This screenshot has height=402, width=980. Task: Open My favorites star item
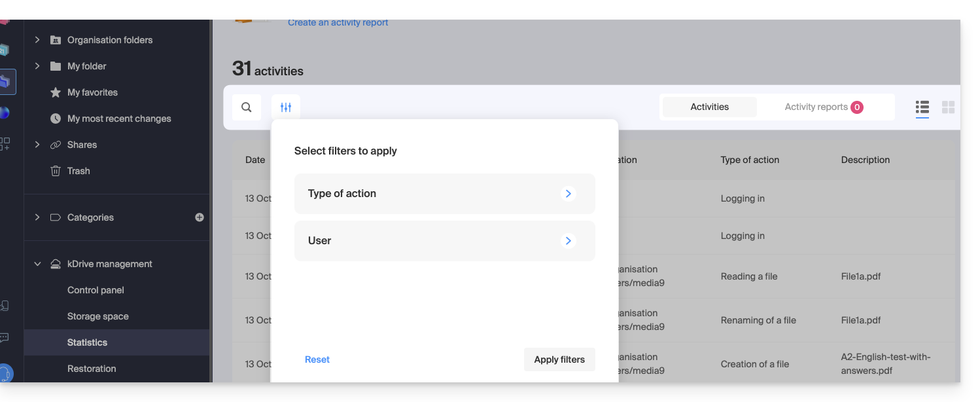pyautogui.click(x=92, y=92)
